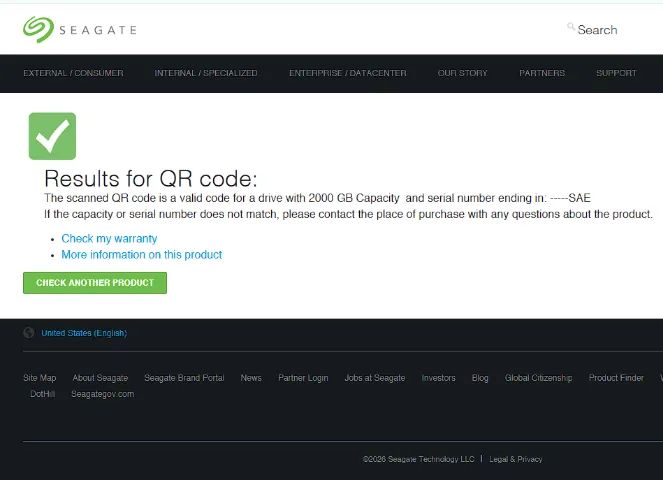The height and width of the screenshot is (480, 663).
Task: Open Seagategov.com footer link
Action: click(103, 394)
